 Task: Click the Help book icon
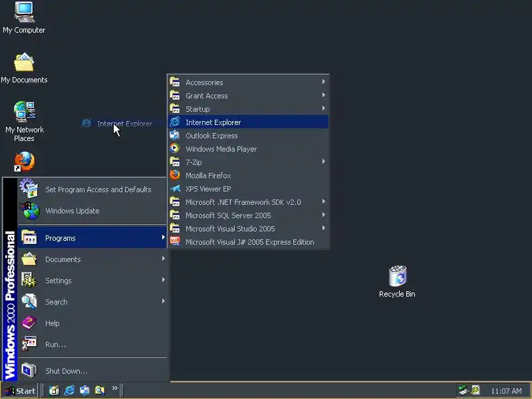click(x=29, y=323)
